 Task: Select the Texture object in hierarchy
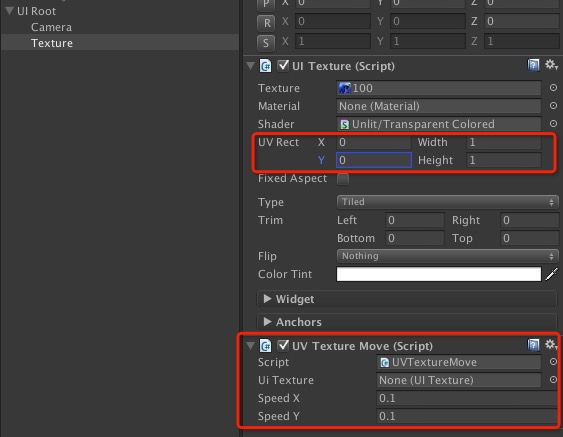click(120, 43)
